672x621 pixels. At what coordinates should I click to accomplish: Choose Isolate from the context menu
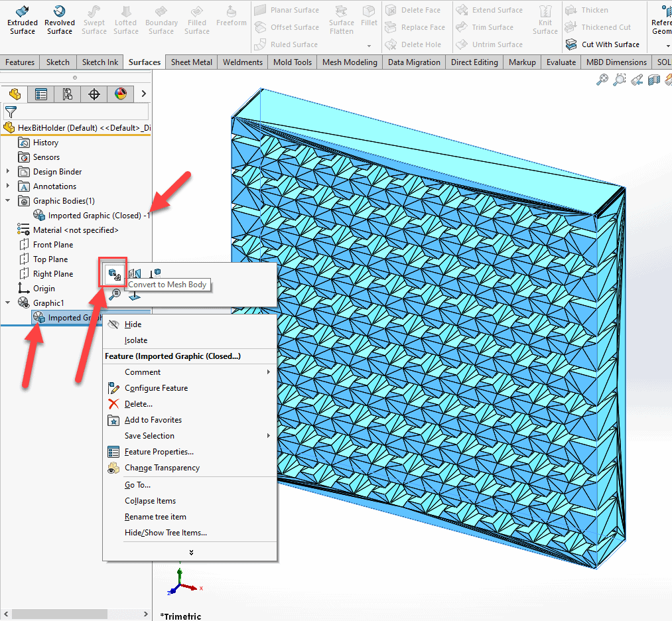point(190,340)
